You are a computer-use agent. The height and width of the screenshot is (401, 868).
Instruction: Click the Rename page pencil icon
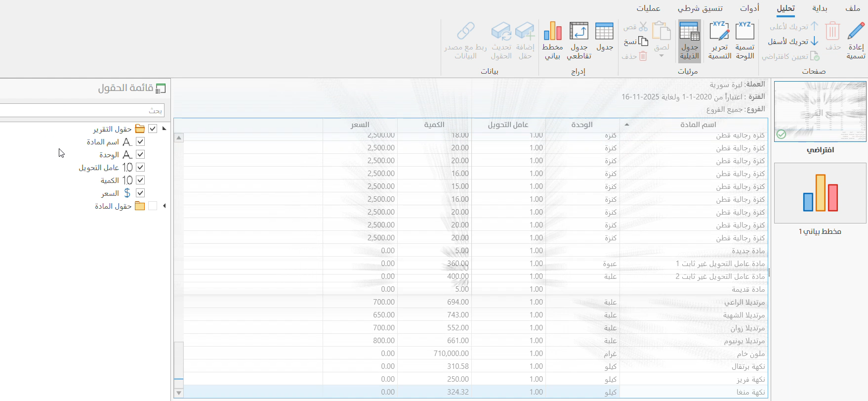click(x=856, y=32)
